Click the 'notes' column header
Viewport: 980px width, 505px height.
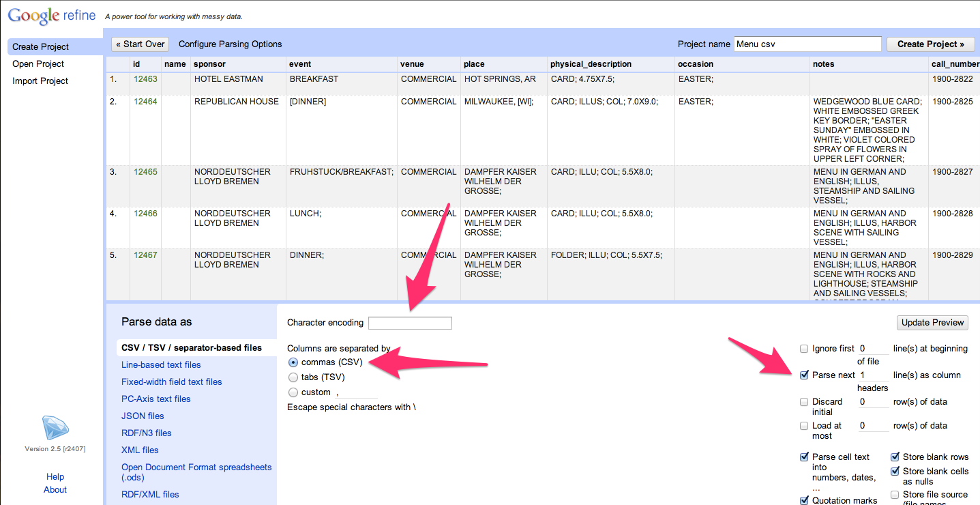point(824,64)
